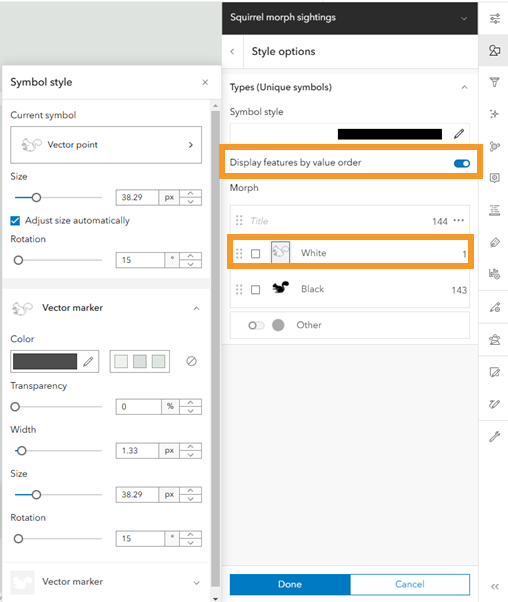508x602 pixels.
Task: Collapse the first Vector marker section
Action: click(x=196, y=308)
